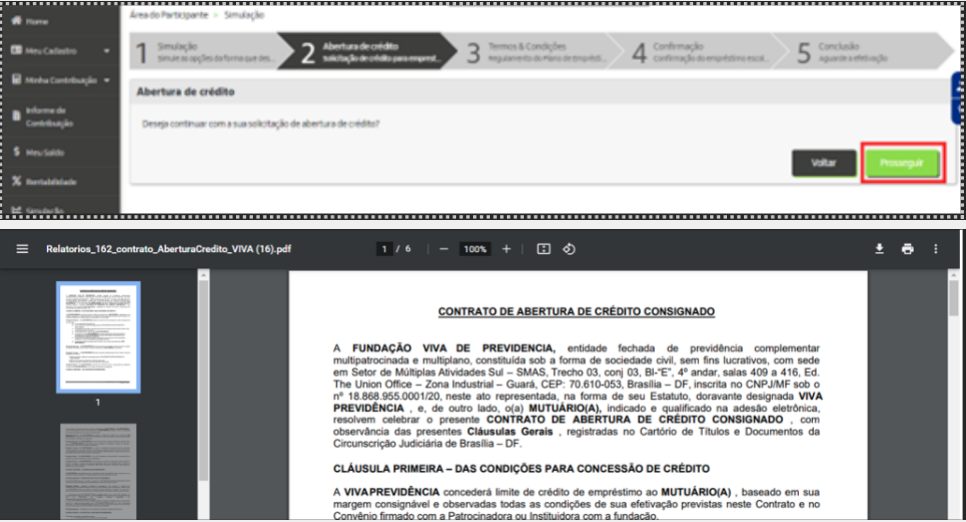Click the fit to page icon

(x=543, y=249)
